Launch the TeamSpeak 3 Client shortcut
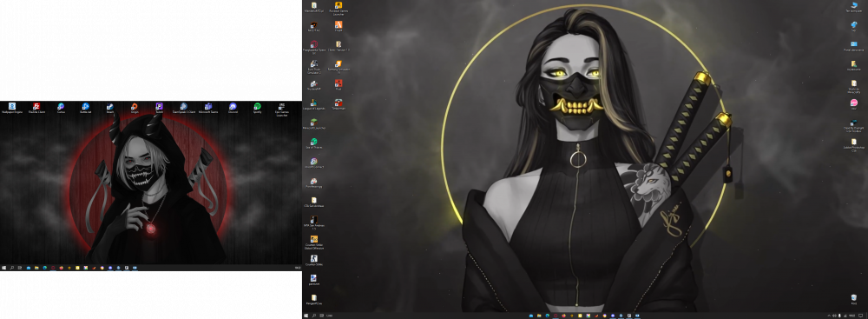868x319 pixels. (x=184, y=108)
